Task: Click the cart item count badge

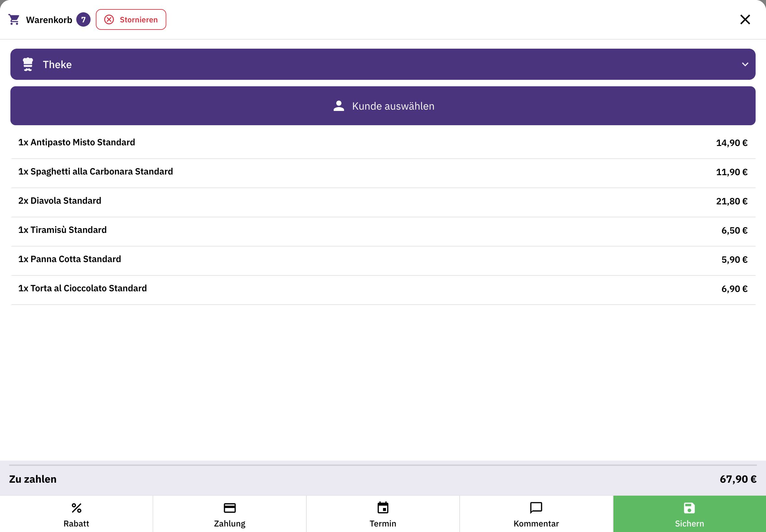Action: tap(83, 20)
